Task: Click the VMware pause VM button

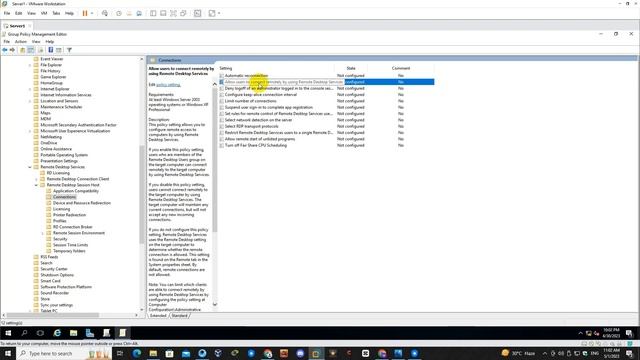Action: coord(85,13)
